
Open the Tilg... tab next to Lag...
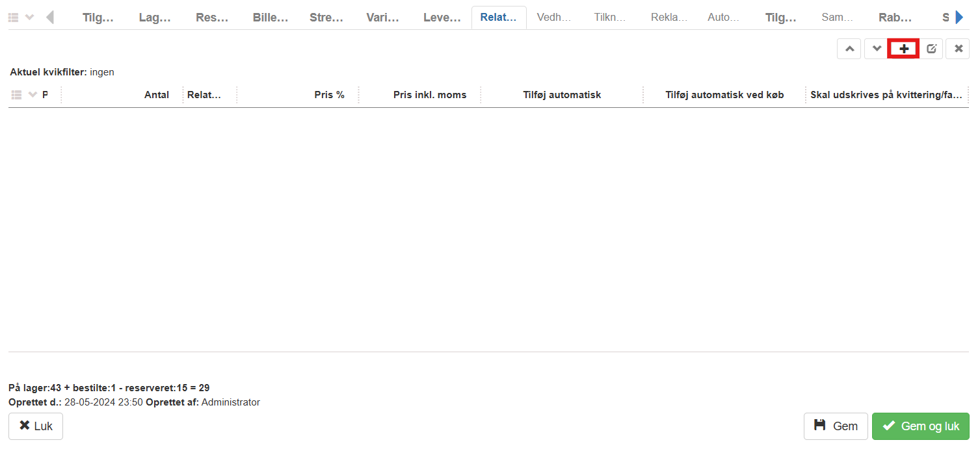coord(98,18)
